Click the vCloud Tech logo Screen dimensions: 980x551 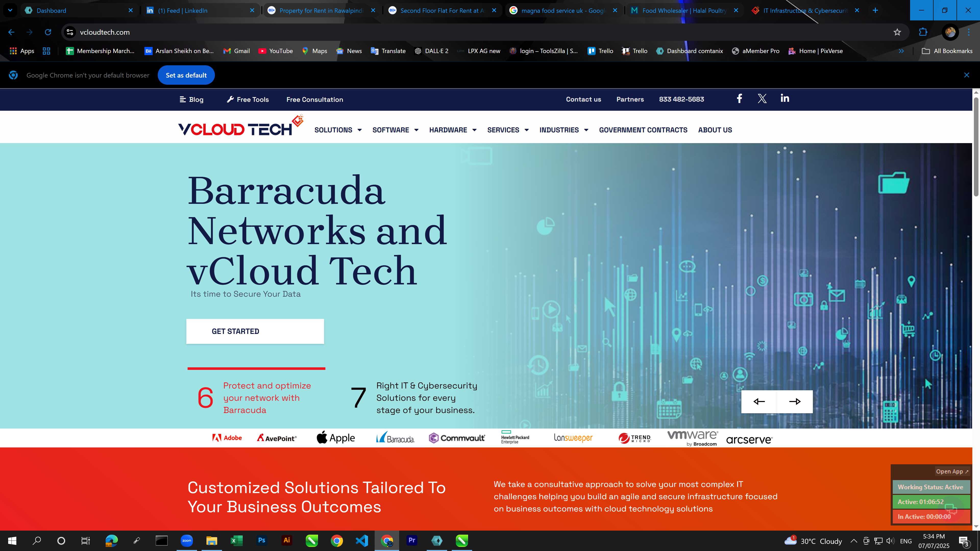click(240, 126)
